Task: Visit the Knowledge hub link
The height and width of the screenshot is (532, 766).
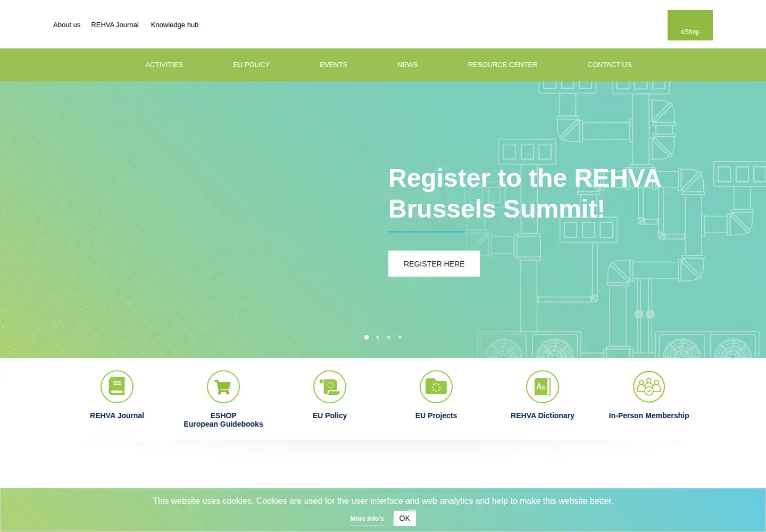Action: pos(174,25)
